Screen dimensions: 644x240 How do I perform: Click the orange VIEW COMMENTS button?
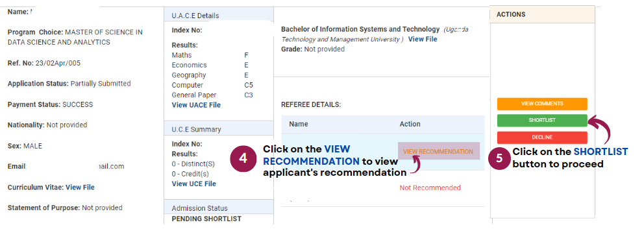click(x=541, y=104)
